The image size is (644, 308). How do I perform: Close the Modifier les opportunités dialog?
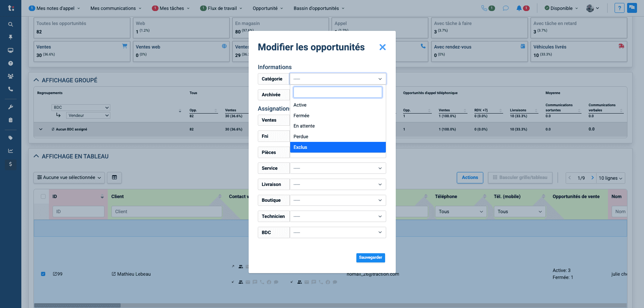pos(383,47)
